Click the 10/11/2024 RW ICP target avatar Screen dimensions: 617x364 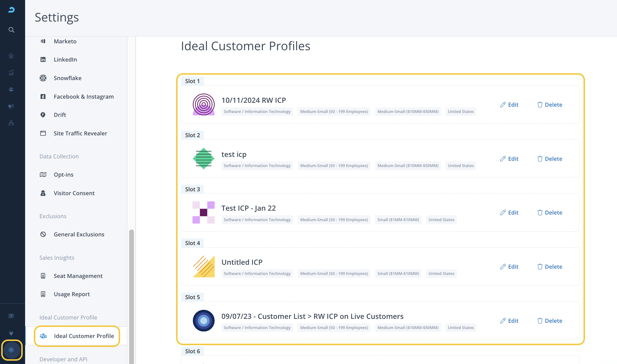click(204, 105)
